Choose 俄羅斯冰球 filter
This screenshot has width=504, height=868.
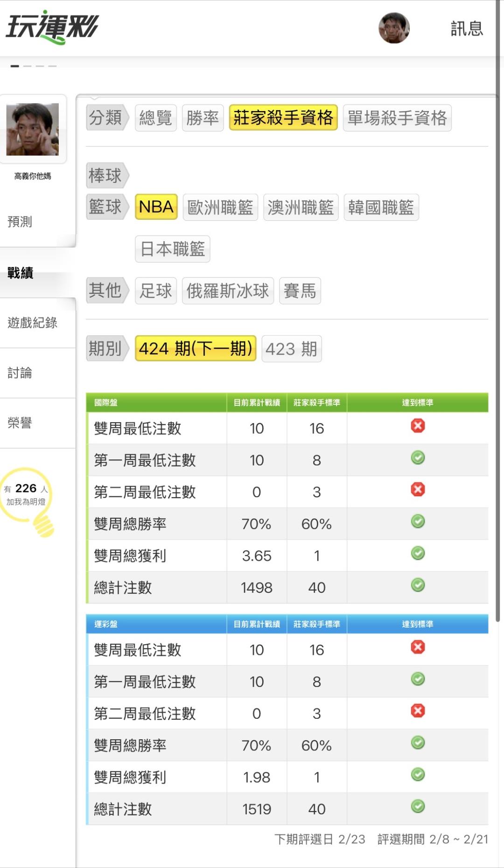tap(228, 291)
